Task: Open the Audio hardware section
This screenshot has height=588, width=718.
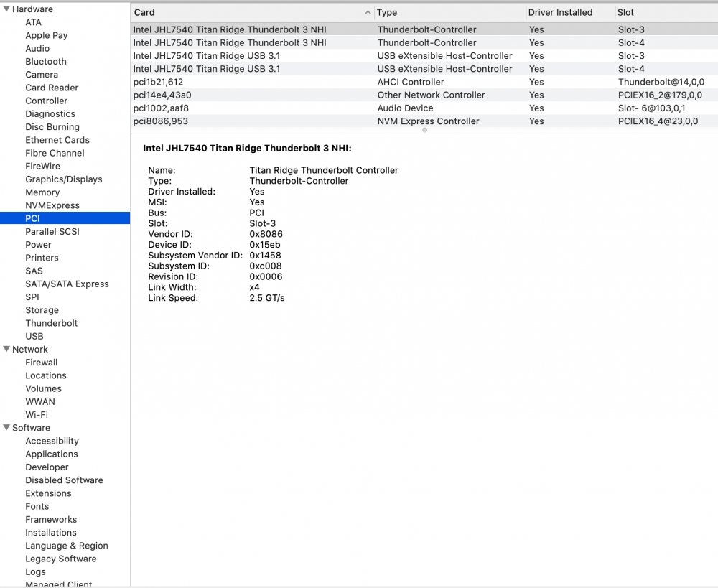Action: (x=37, y=48)
